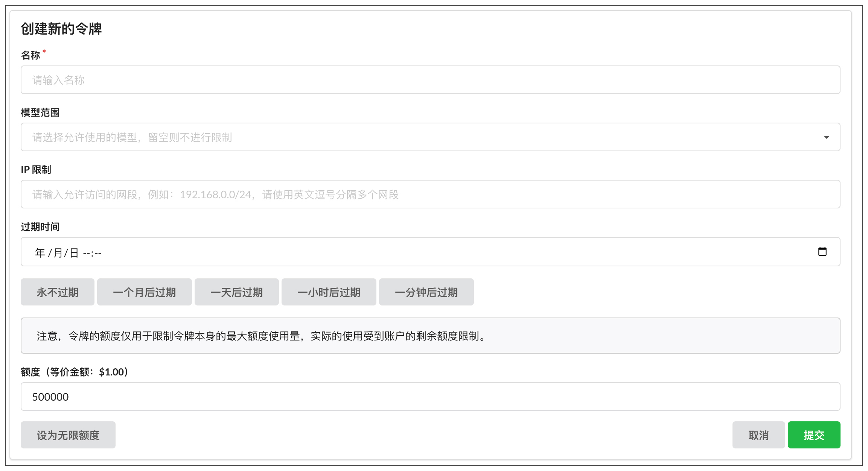Select the minute segment of expiry time
Screen dimensions: 868x471
point(98,253)
